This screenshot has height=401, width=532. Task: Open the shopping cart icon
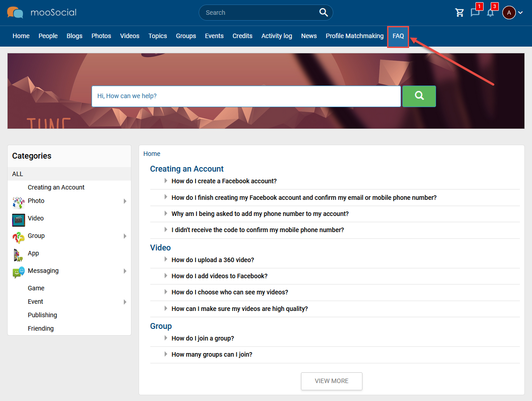(459, 13)
